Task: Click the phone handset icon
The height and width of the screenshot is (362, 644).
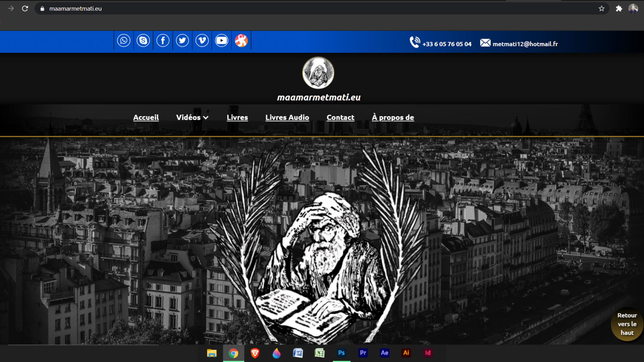Action: pos(415,42)
